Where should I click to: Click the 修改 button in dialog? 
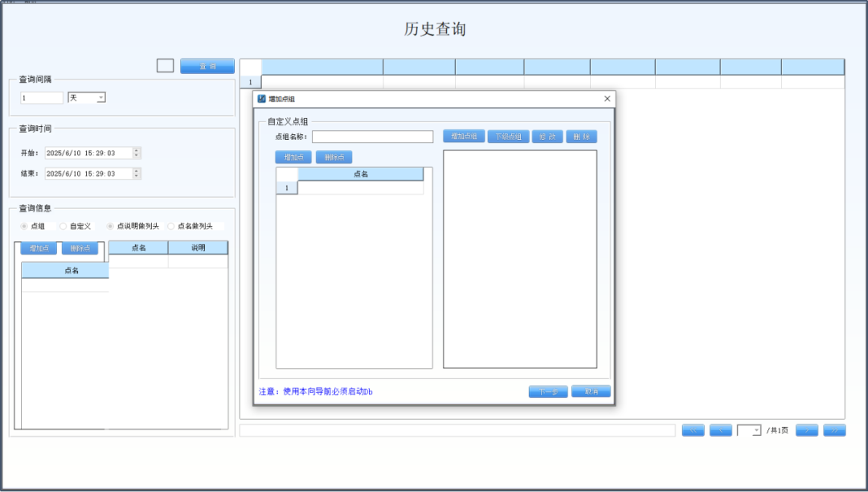click(547, 136)
